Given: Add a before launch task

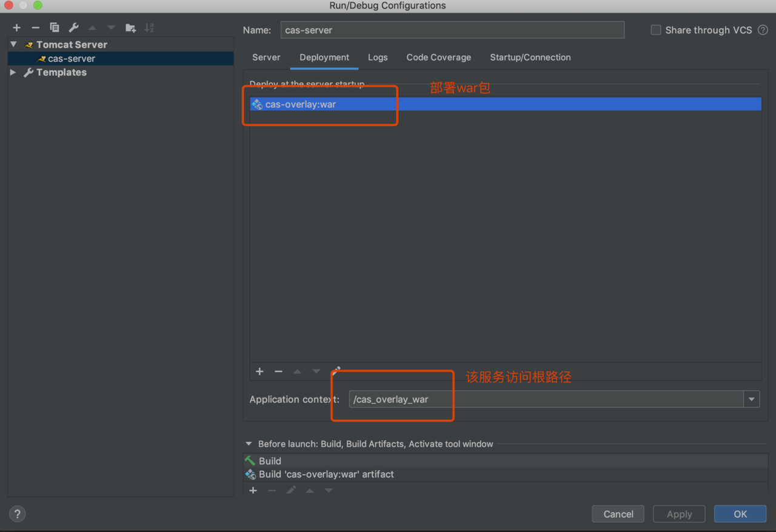Looking at the screenshot, I should [253, 490].
